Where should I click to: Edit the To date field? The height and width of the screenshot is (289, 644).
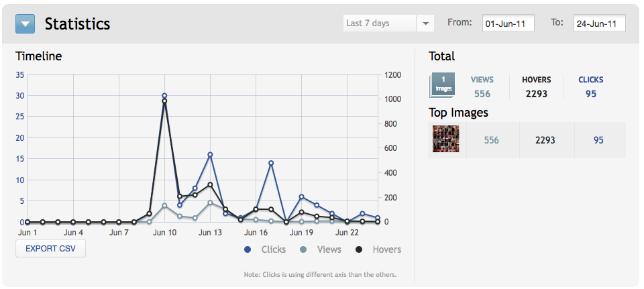[599, 23]
